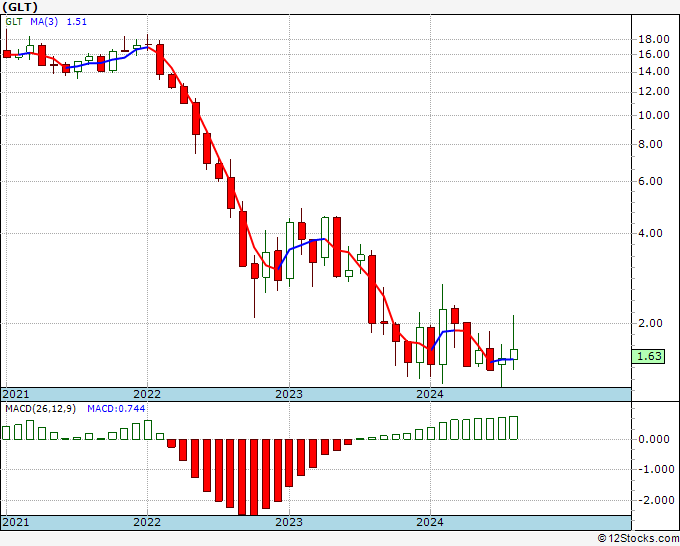Image resolution: width=680 pixels, height=546 pixels.
Task: Click the 16.00 price axis label
Action: coord(654,55)
